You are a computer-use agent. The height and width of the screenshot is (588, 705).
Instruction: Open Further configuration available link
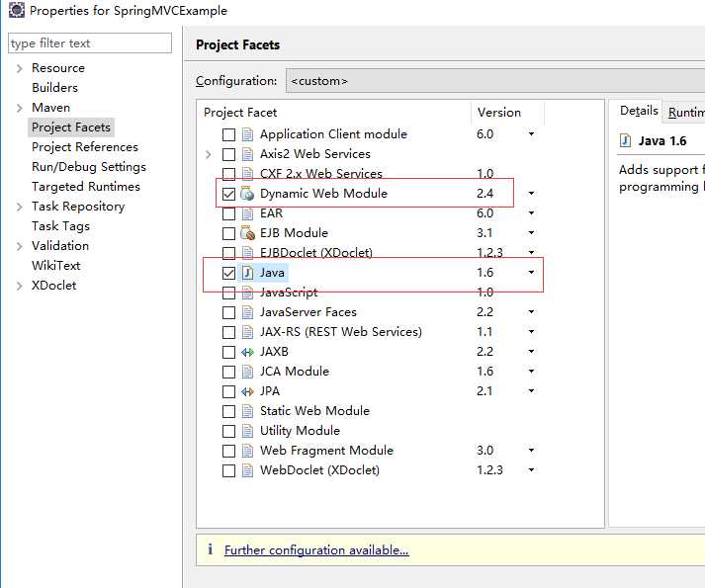click(x=316, y=550)
